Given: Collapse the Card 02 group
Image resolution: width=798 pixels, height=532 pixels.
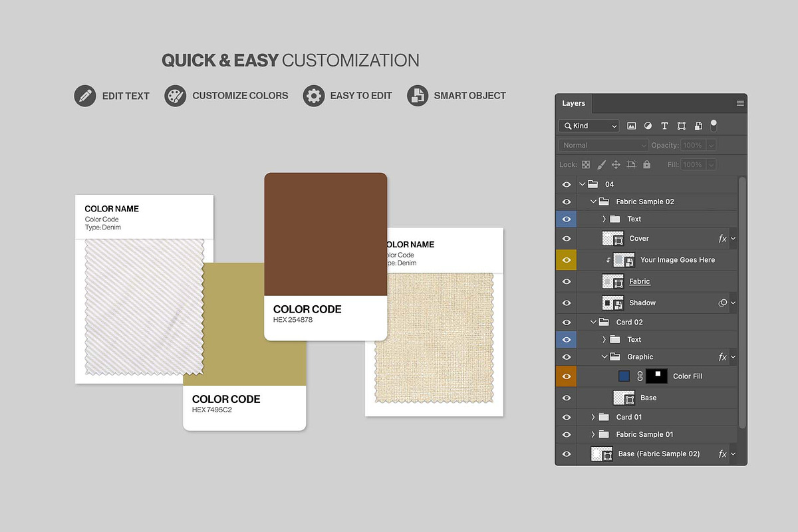Looking at the screenshot, I should coord(593,322).
